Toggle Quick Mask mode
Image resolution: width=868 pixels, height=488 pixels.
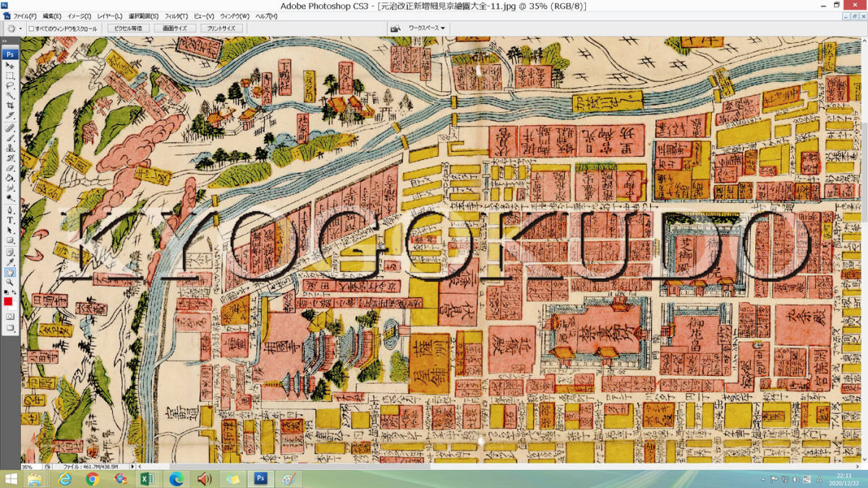[x=10, y=317]
